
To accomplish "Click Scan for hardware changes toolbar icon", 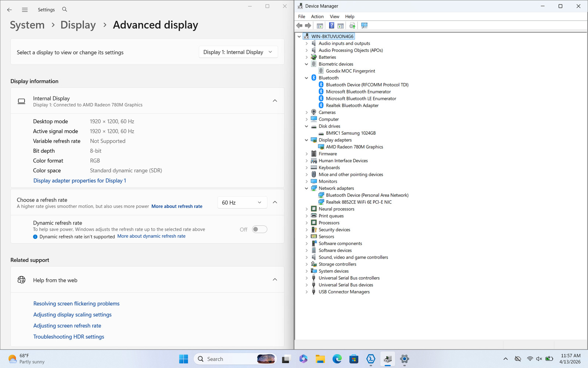I will [364, 25].
